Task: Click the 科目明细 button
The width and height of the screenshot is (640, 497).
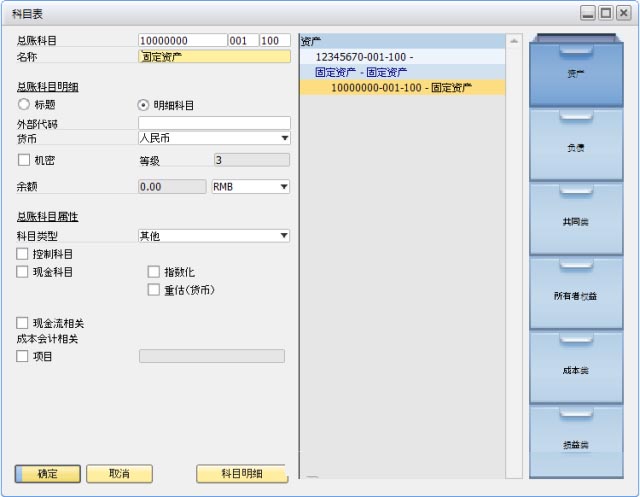Action: pyautogui.click(x=241, y=473)
